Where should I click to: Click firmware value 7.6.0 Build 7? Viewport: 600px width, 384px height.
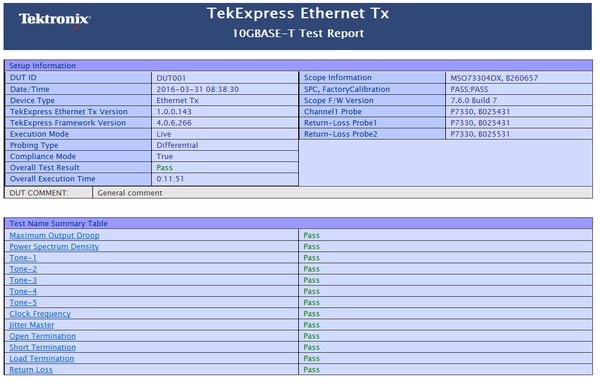(473, 100)
